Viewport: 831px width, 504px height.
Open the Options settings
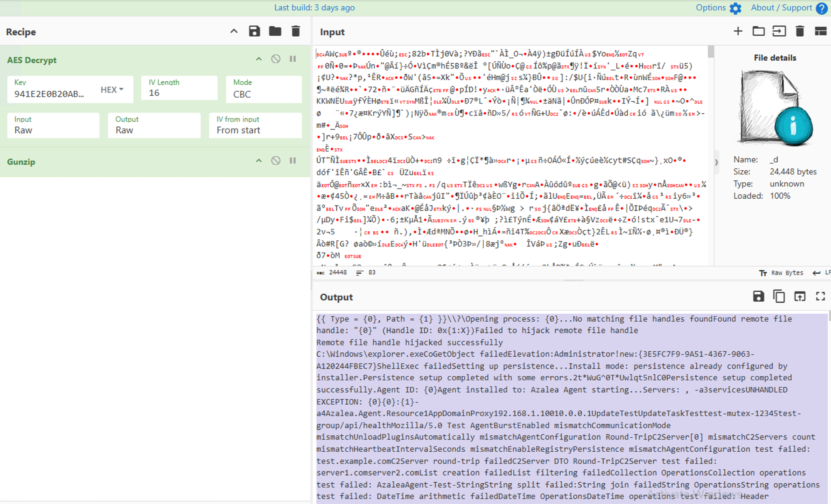pyautogui.click(x=718, y=8)
